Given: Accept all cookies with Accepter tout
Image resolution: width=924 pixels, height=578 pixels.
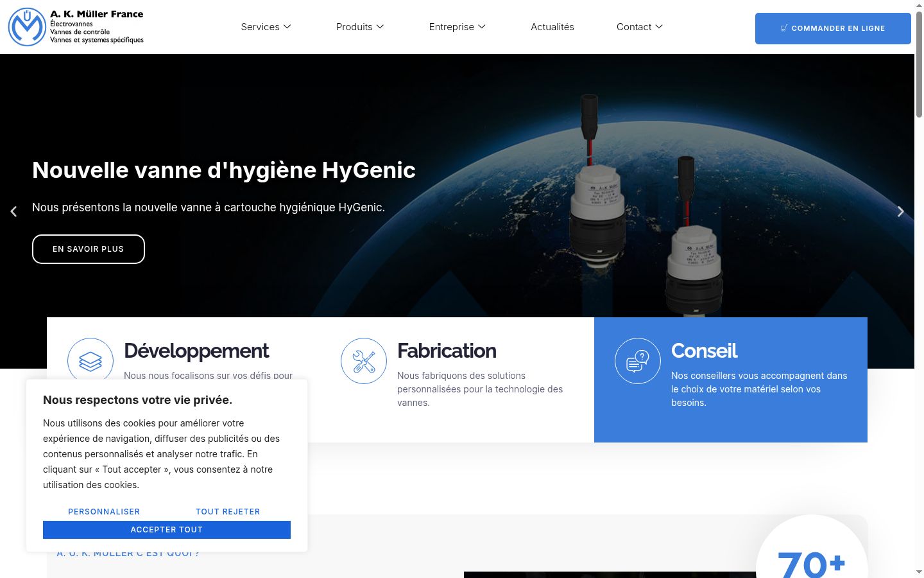Looking at the screenshot, I should (x=167, y=530).
